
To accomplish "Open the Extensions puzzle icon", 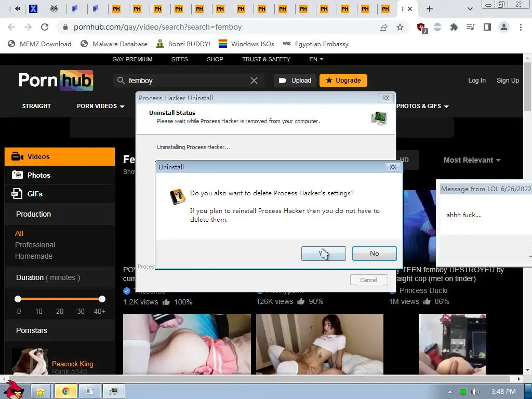I will 454,27.
